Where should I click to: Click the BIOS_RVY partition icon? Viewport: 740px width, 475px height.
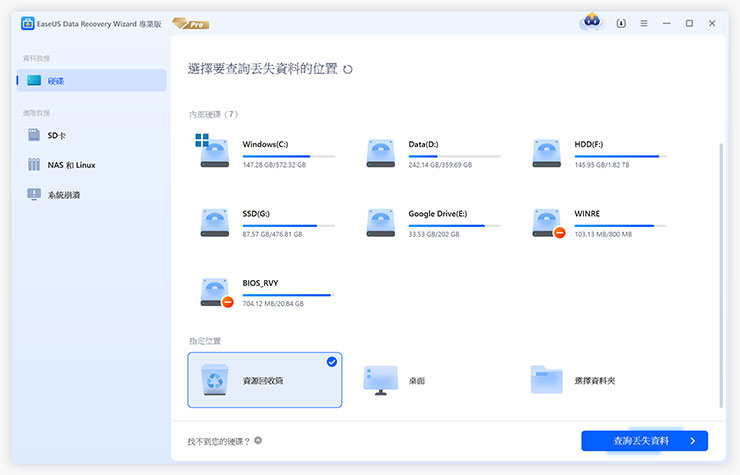click(x=216, y=292)
